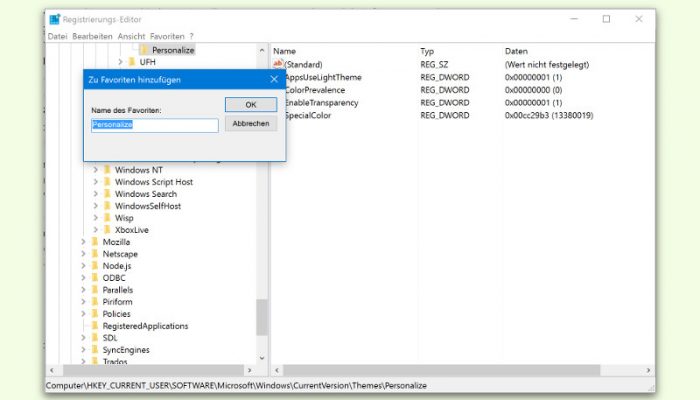The image size is (700, 400).
Task: Open the Datei menu
Action: point(58,36)
